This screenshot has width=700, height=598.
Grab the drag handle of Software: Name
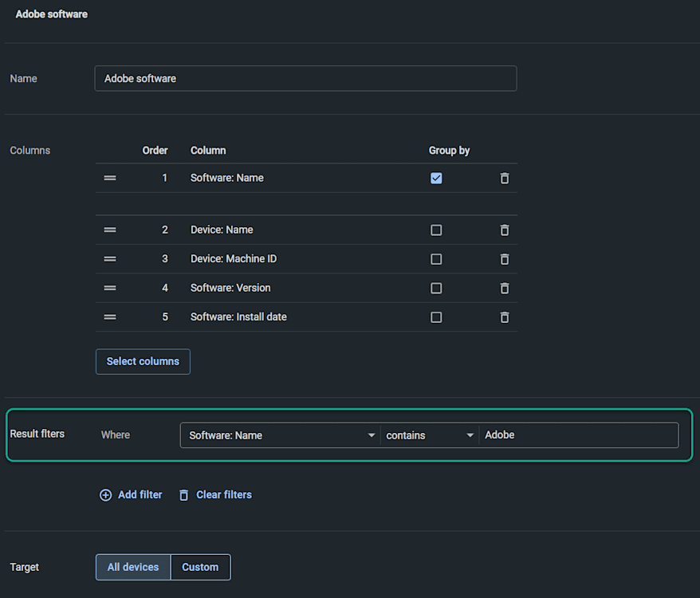tap(110, 178)
